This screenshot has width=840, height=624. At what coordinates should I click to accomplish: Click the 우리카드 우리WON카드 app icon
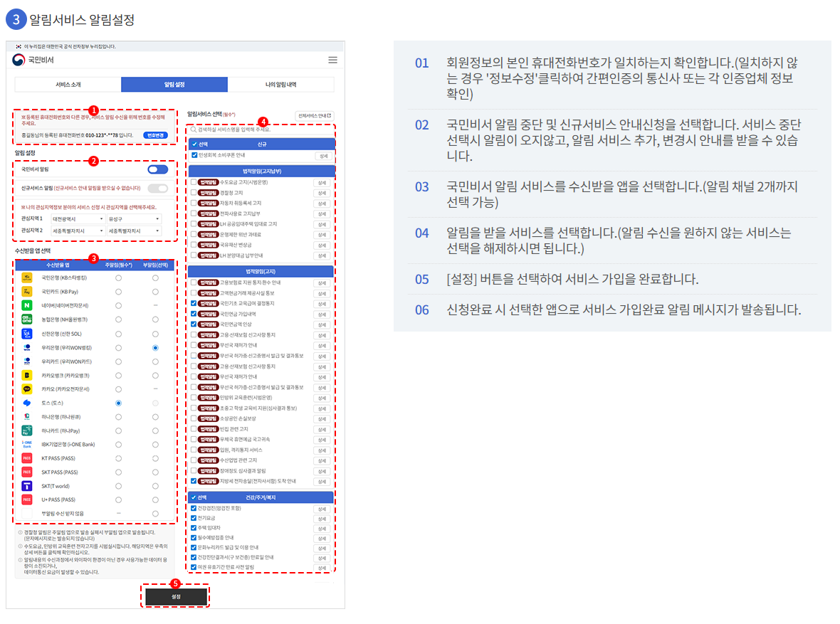click(x=27, y=361)
